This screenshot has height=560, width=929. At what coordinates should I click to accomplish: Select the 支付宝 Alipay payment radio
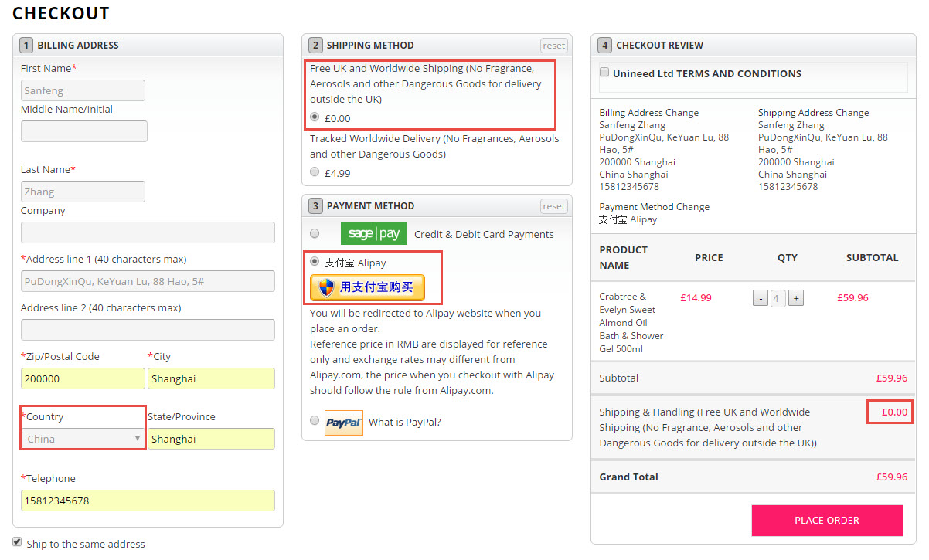[x=315, y=262]
